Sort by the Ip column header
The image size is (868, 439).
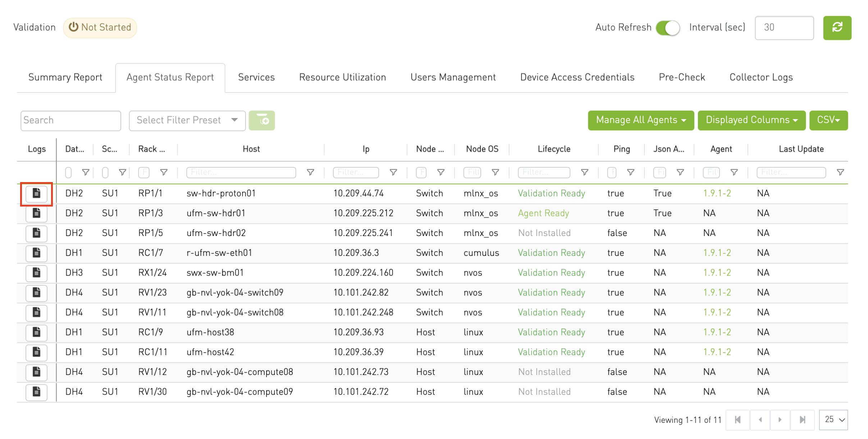click(366, 149)
